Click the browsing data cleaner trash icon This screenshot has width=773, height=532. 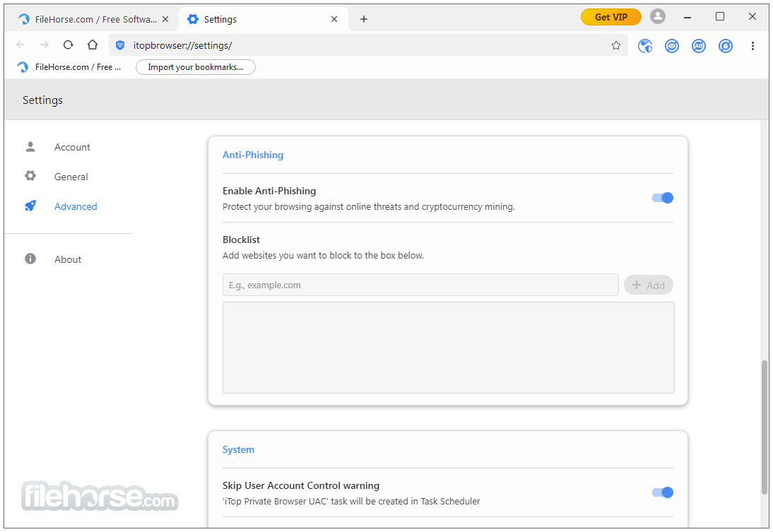(x=726, y=46)
